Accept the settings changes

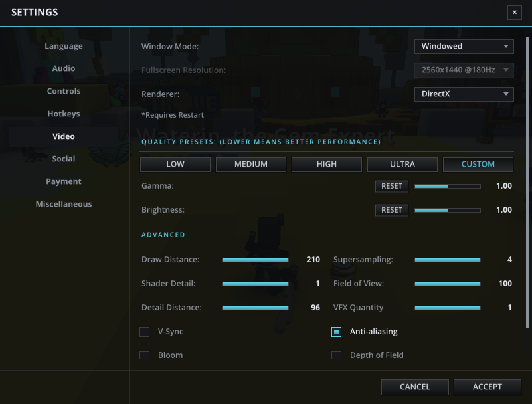(x=488, y=387)
